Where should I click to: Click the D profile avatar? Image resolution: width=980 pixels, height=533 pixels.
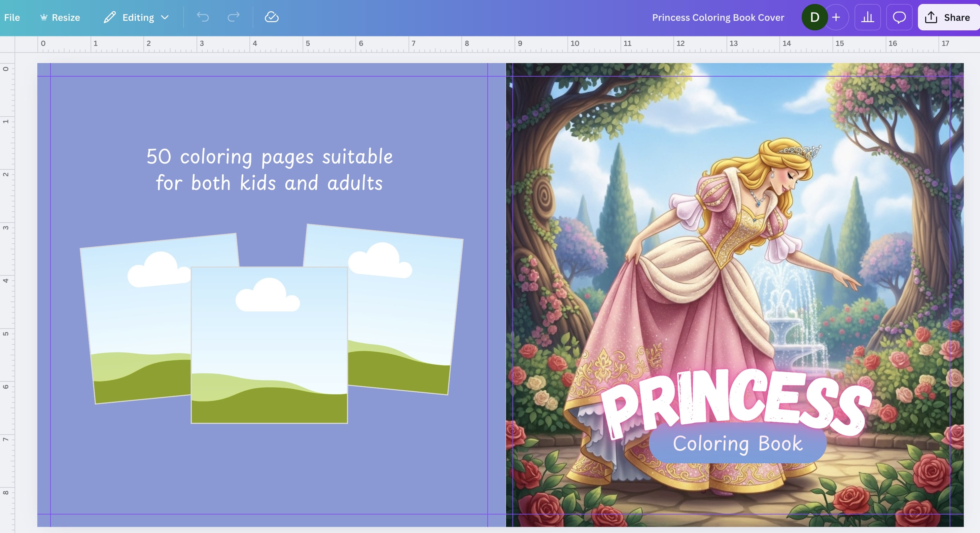(815, 17)
